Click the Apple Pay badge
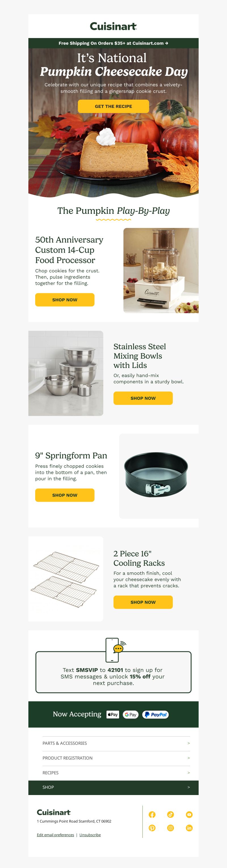Image resolution: width=227 pixels, height=868 pixels. tap(113, 714)
